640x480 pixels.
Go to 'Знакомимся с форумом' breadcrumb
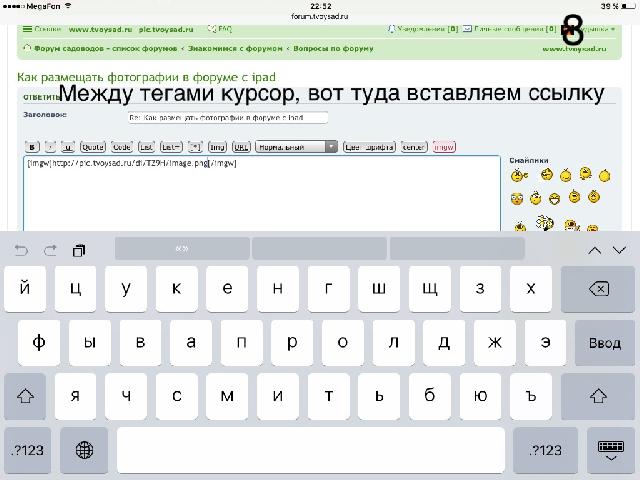235,48
